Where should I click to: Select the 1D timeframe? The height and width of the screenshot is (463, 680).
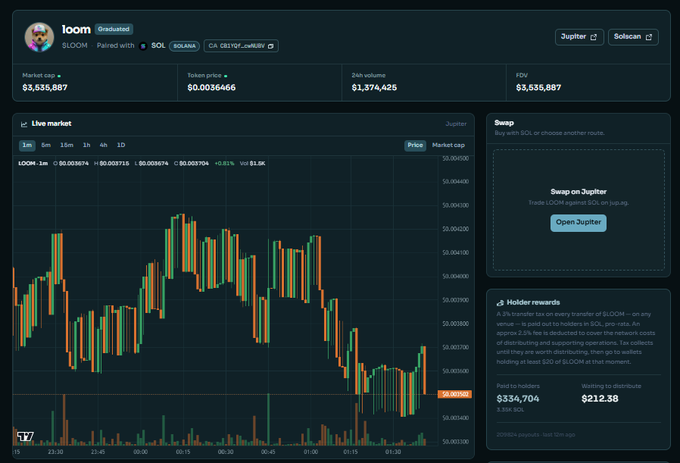pos(121,145)
